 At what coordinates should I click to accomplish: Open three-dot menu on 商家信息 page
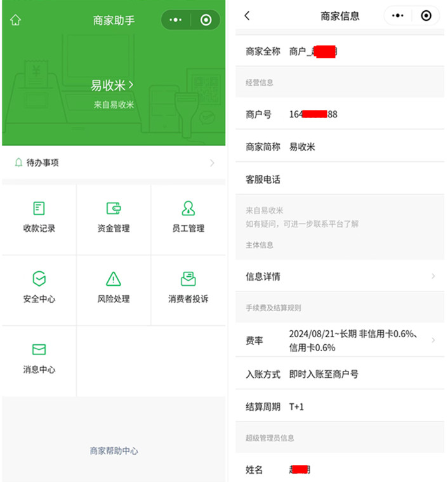click(398, 16)
